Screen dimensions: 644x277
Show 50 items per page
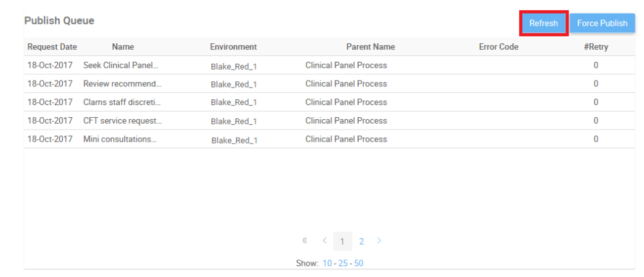(359, 263)
